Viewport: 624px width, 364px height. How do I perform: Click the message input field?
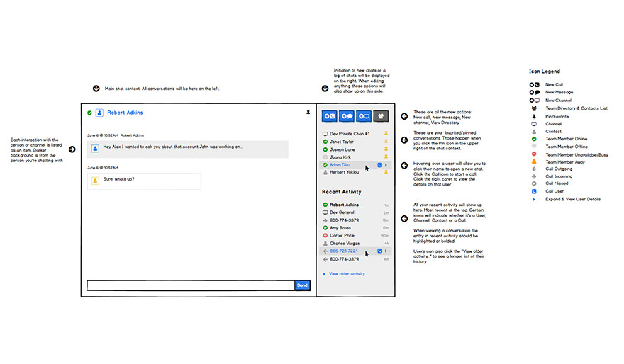(x=190, y=285)
